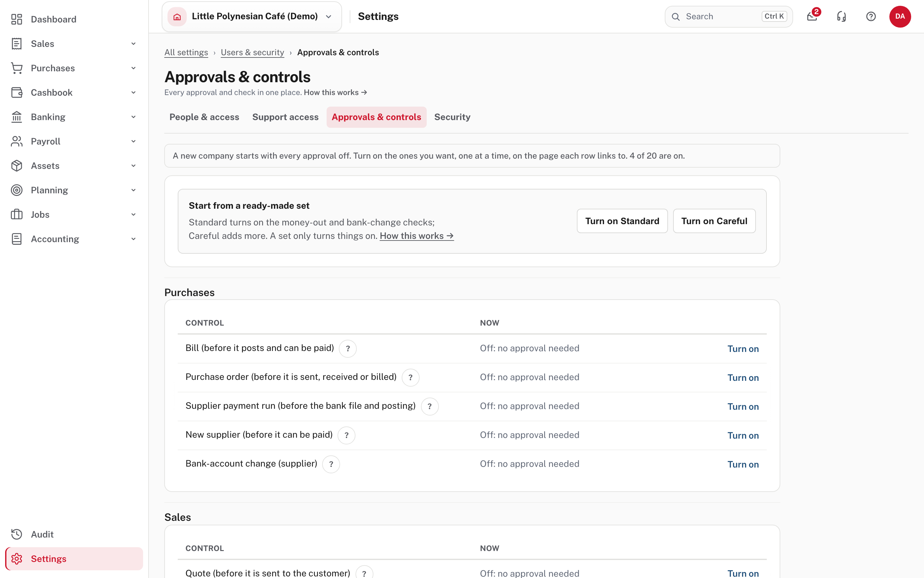Turn on Supplier payment run approval
Viewport: 924px width, 578px height.
click(x=743, y=406)
